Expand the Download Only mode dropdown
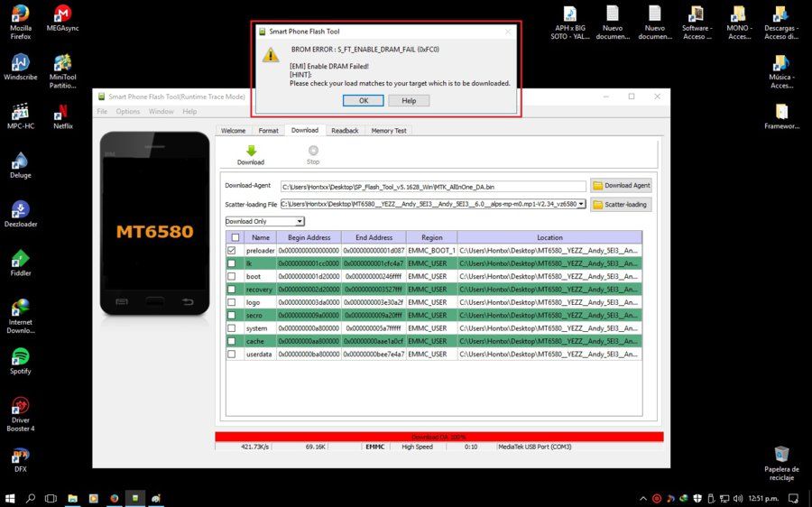Screen dimensions: 812x507 [300, 221]
